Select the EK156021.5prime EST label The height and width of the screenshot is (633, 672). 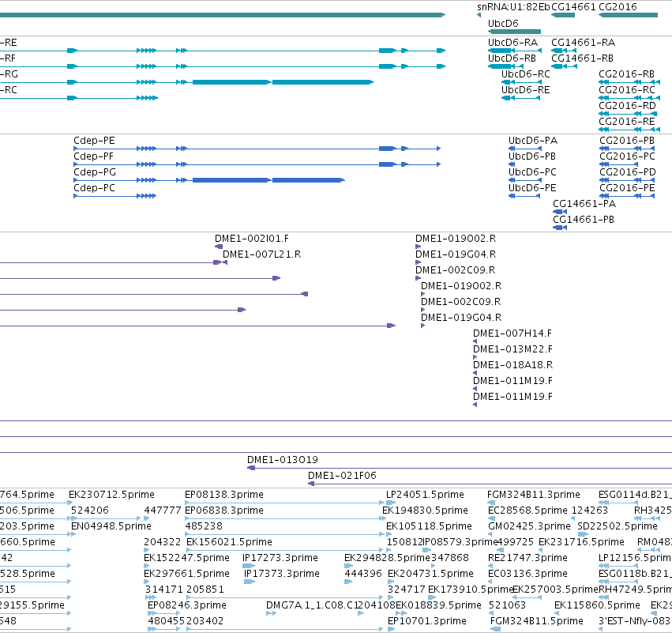(x=229, y=542)
